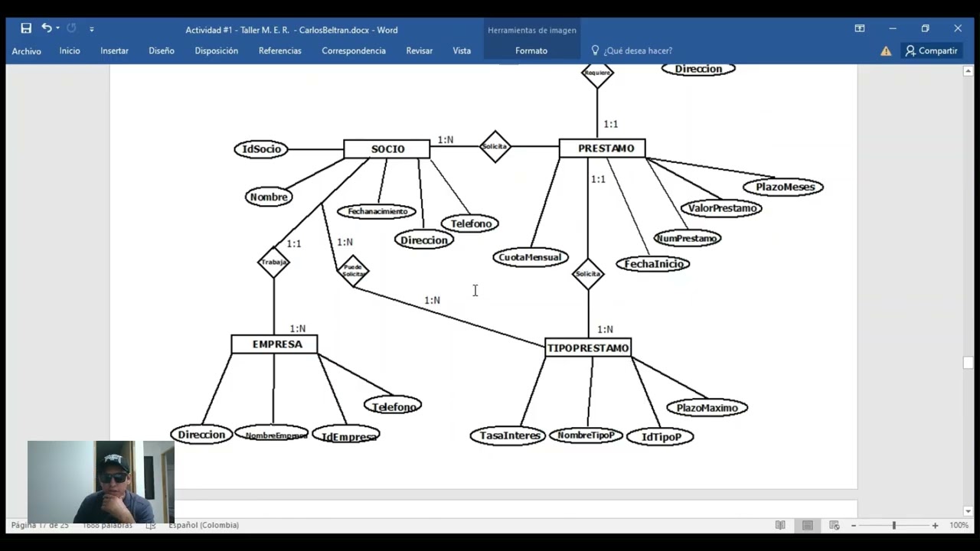Screen dimensions: 980x551
Task: Open the yellow warning alert icon
Action: [x=886, y=51]
